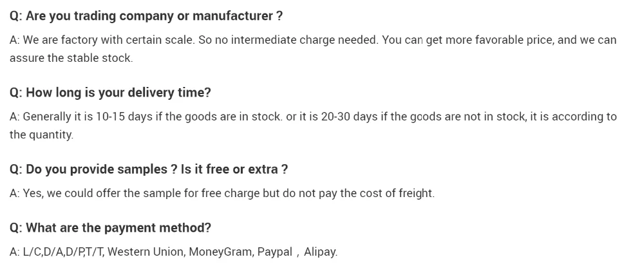Click the trading company or manufacturer question
The width and height of the screenshot is (644, 275).
click(x=146, y=15)
